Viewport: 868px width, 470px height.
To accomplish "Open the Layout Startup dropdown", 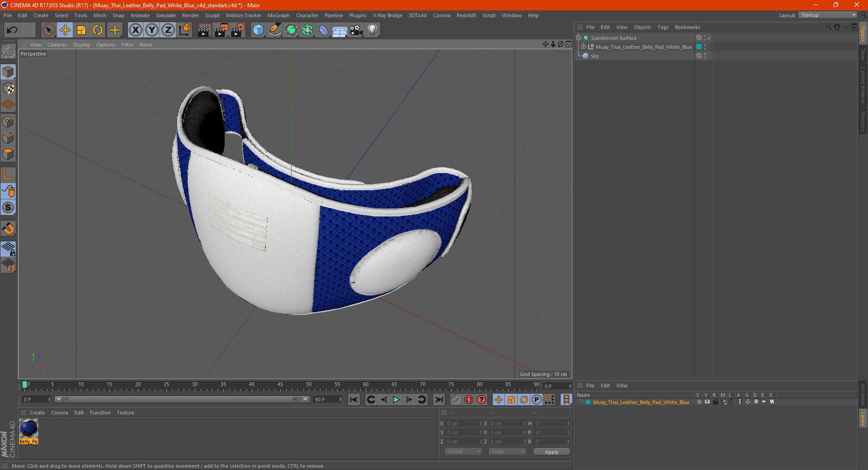I will point(828,15).
